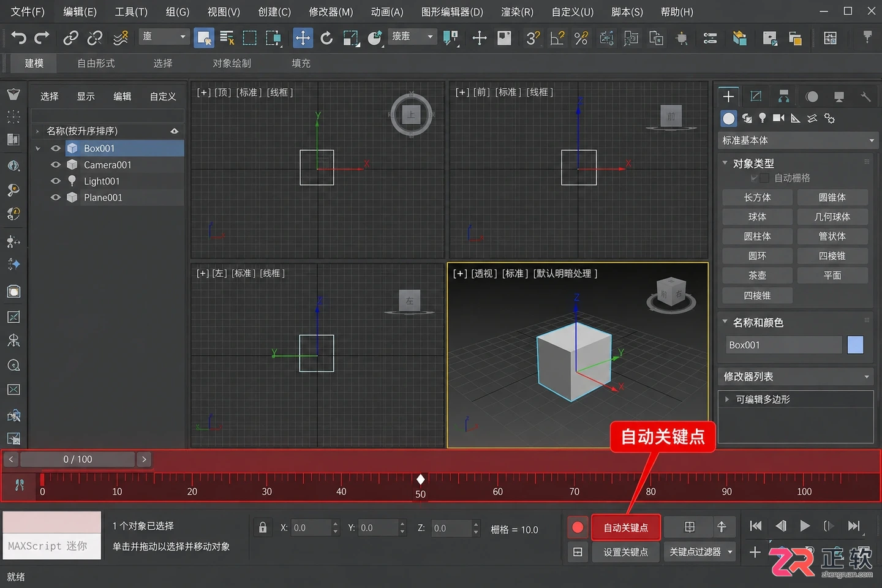The height and width of the screenshot is (588, 882).
Task: Click the Redo arrow in the main toolbar
Action: tap(42, 38)
